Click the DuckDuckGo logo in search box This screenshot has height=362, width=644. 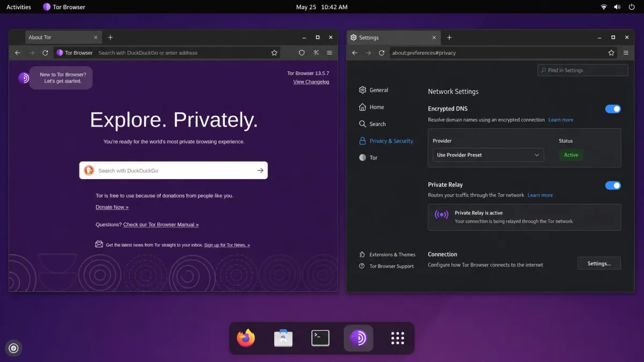[x=89, y=170]
